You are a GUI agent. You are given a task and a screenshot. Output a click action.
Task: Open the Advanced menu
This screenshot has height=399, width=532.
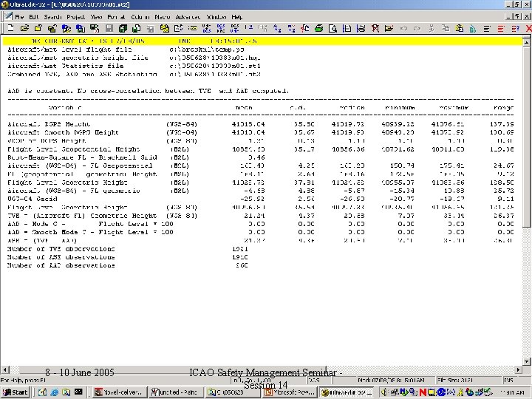click(188, 16)
